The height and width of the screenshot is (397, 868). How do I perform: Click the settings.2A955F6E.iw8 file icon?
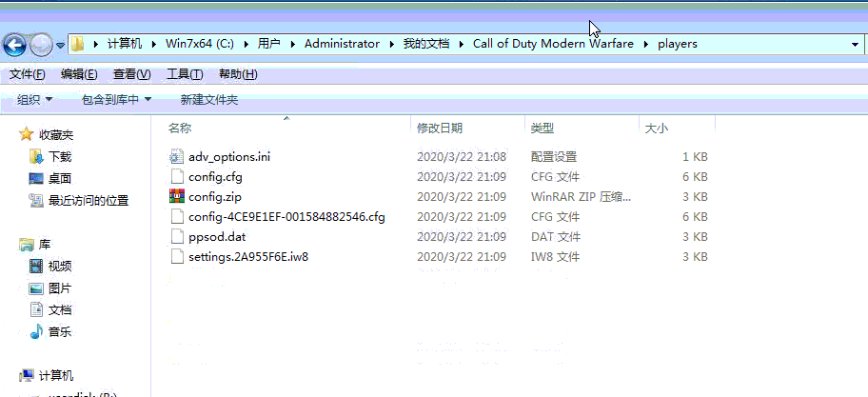(x=176, y=256)
